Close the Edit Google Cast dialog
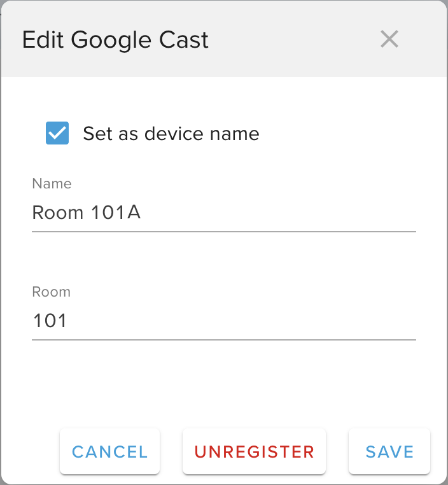Screen dimensions: 448x485 click(x=389, y=39)
